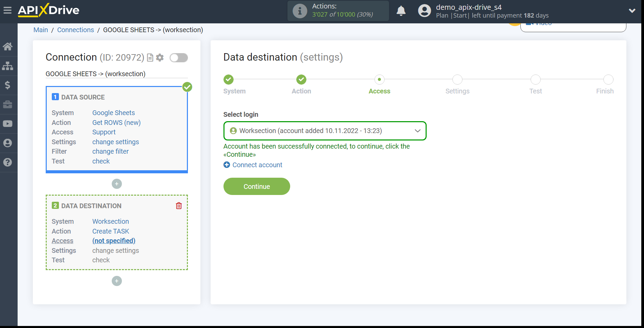Open the briefcase sidebar icon
This screenshot has height=328, width=644.
tap(7, 104)
